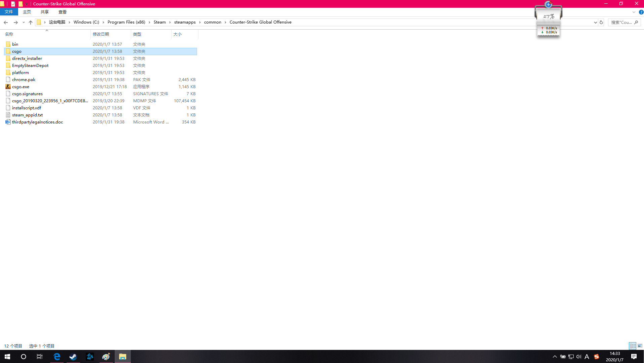The height and width of the screenshot is (363, 644).
Task: Navigate to steamapps in the address bar
Action: [x=185, y=22]
